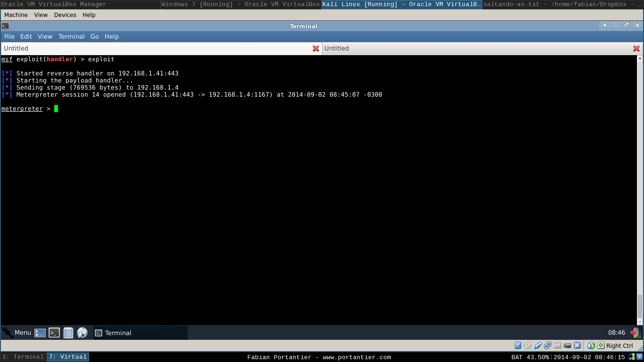Click the 'msf exploit(handler) > exploit' line
Image resolution: width=644 pixels, height=362 pixels.
[x=58, y=59]
